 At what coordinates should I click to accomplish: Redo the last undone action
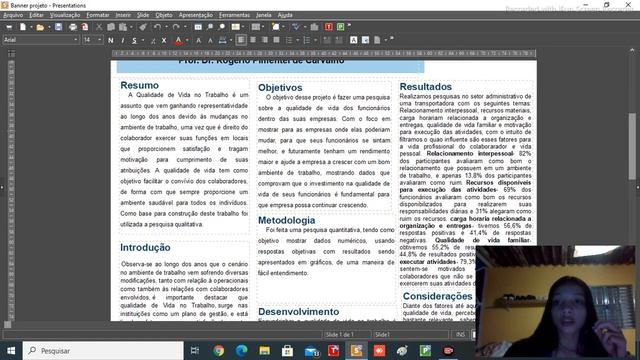coord(176,27)
